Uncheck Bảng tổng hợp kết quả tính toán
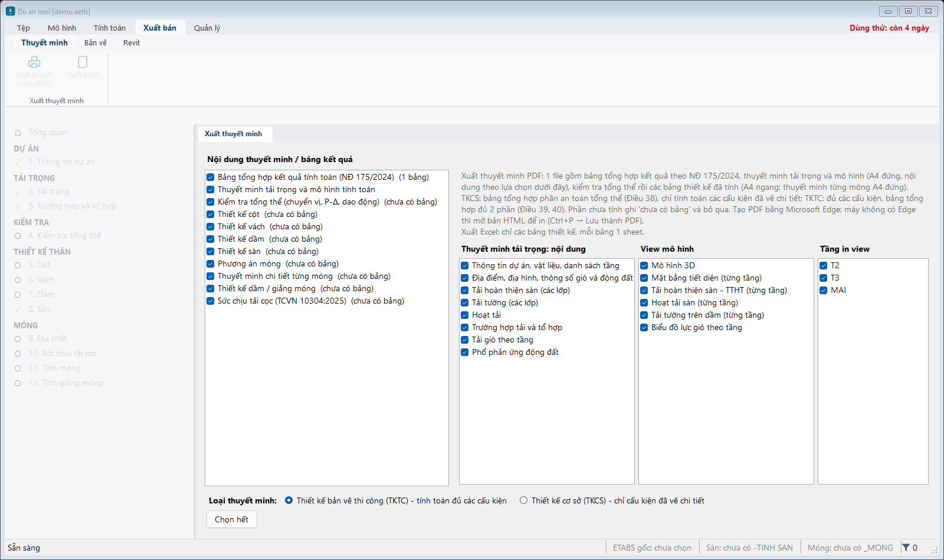The image size is (944, 560). [x=210, y=177]
